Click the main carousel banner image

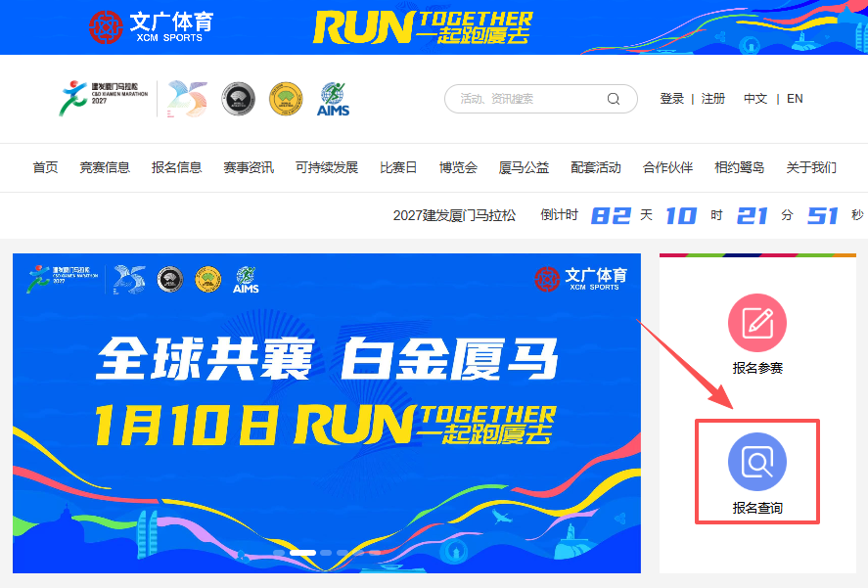click(327, 413)
